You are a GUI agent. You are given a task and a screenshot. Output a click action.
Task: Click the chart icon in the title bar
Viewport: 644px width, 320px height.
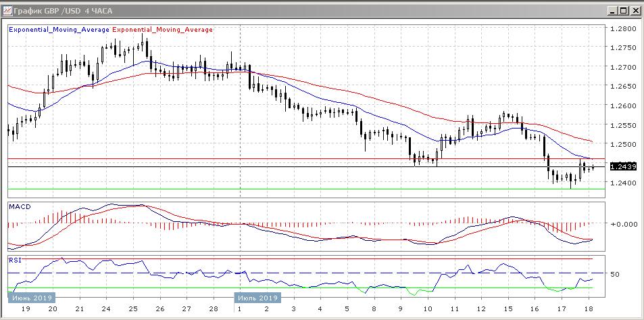(7, 11)
